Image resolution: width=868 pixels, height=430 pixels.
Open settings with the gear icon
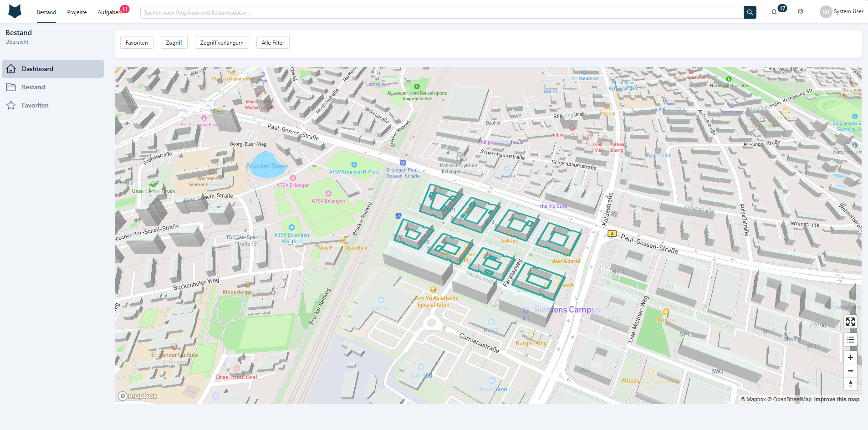[801, 12]
